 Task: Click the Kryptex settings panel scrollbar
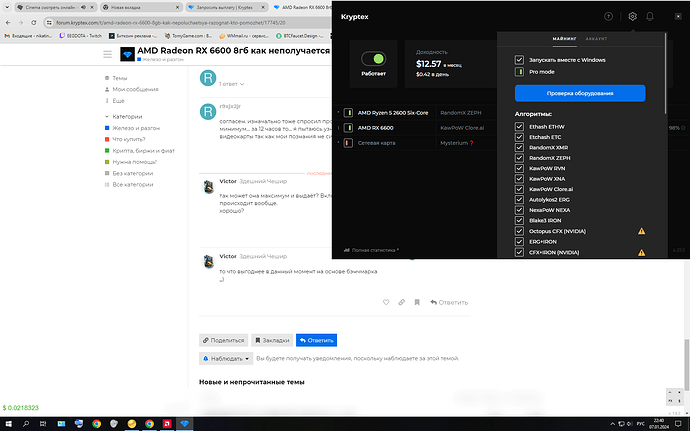point(666,73)
